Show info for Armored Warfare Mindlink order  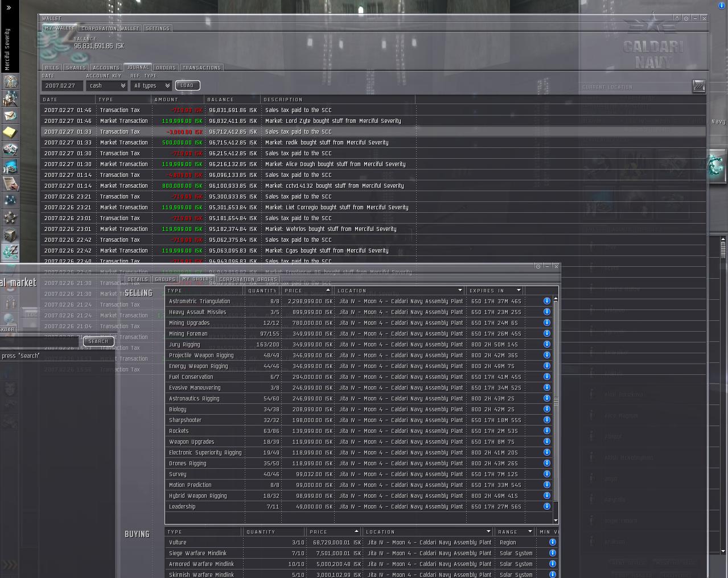[552, 564]
